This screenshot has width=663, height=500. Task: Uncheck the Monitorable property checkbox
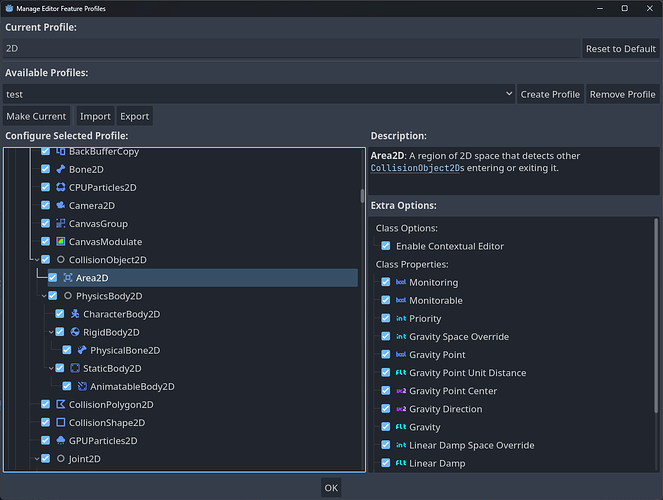(386, 300)
